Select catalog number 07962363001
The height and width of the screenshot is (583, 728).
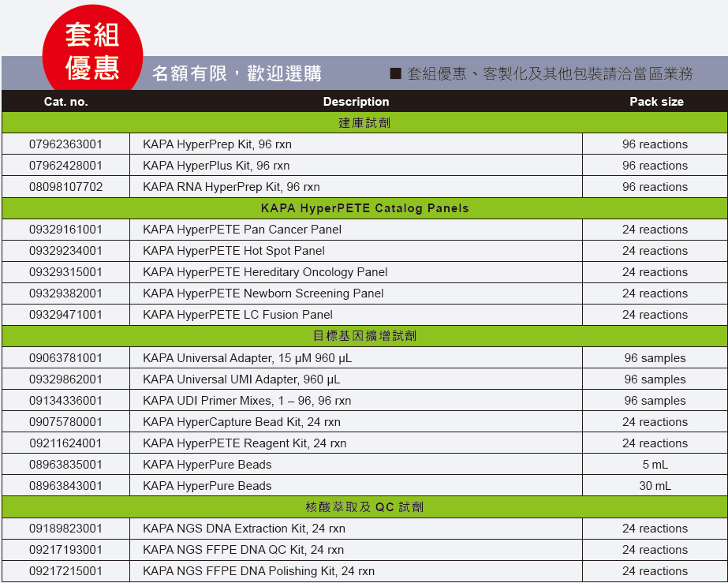point(65,144)
